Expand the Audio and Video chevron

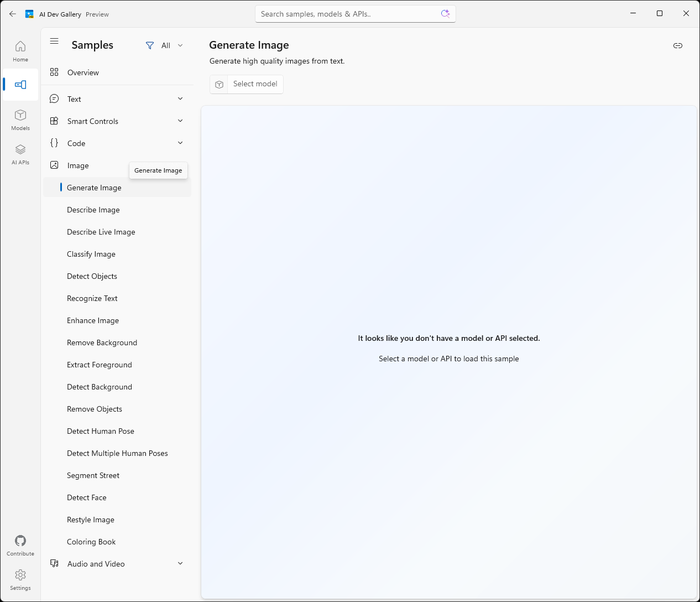[180, 563]
